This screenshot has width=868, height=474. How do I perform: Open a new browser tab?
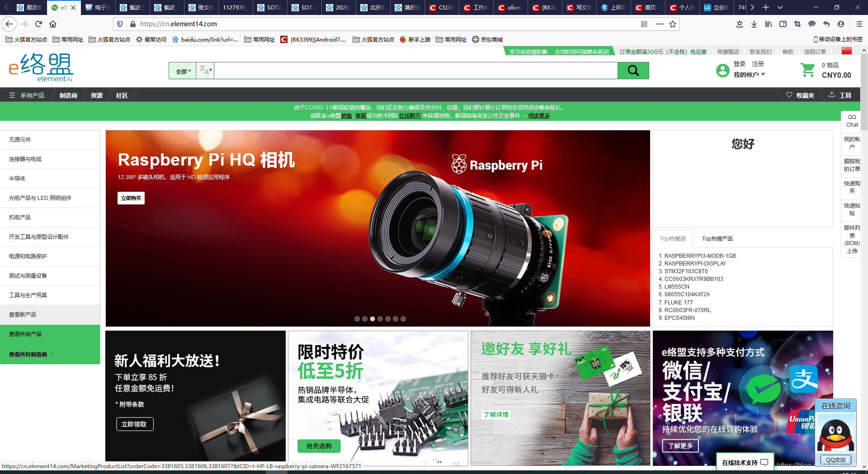click(x=766, y=7)
